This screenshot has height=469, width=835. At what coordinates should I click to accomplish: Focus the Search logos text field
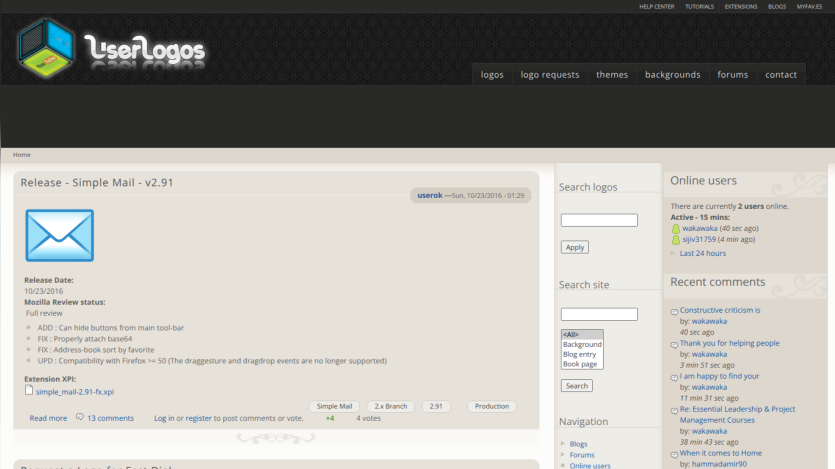pyautogui.click(x=599, y=220)
